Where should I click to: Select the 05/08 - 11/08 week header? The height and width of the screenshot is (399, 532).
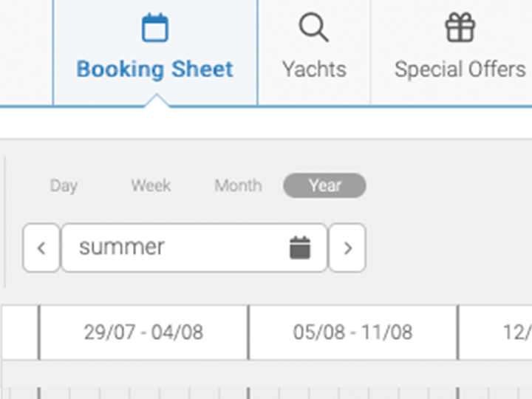click(x=352, y=332)
